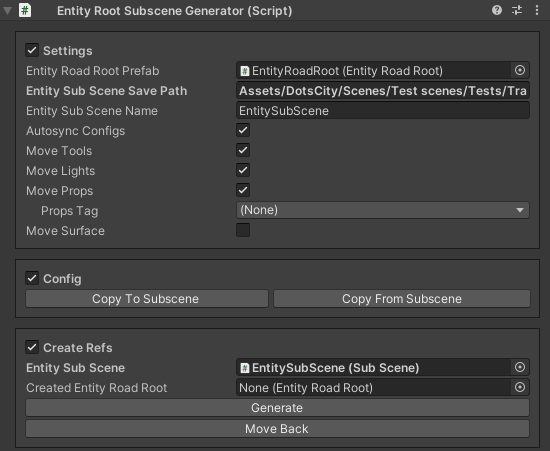Toggle the Create Refs group checkbox
Viewport: 550px width, 451px height.
click(32, 348)
